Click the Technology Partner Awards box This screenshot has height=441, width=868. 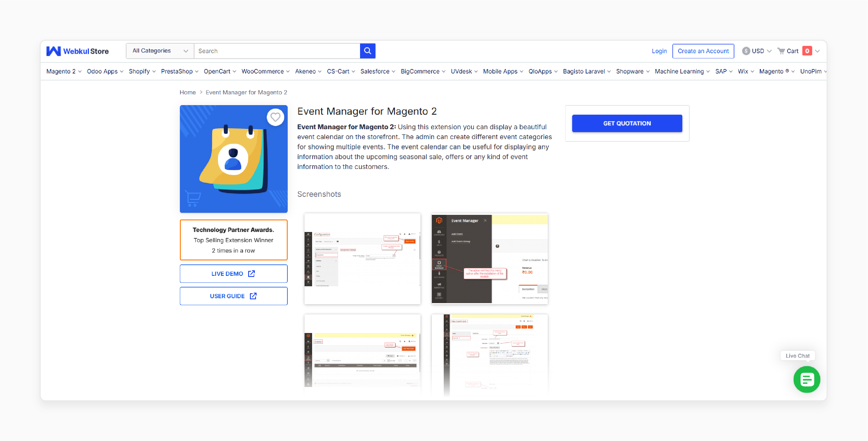tap(234, 240)
